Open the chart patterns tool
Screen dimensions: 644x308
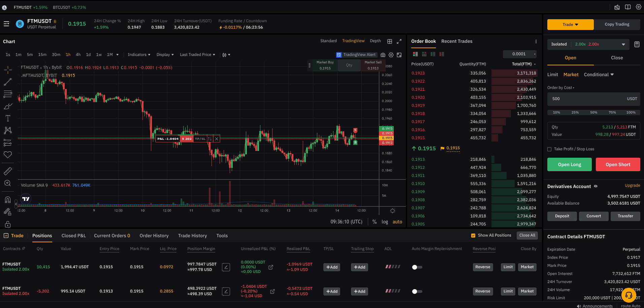coord(8,130)
